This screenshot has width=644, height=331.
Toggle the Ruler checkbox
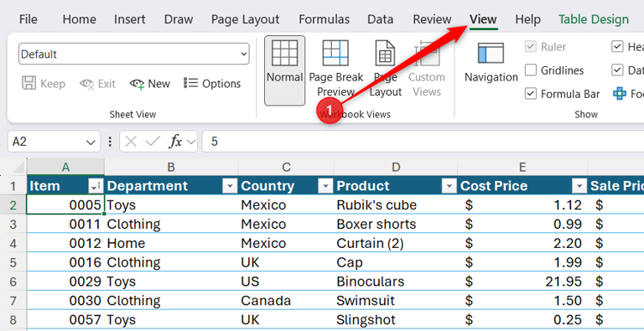(x=531, y=47)
